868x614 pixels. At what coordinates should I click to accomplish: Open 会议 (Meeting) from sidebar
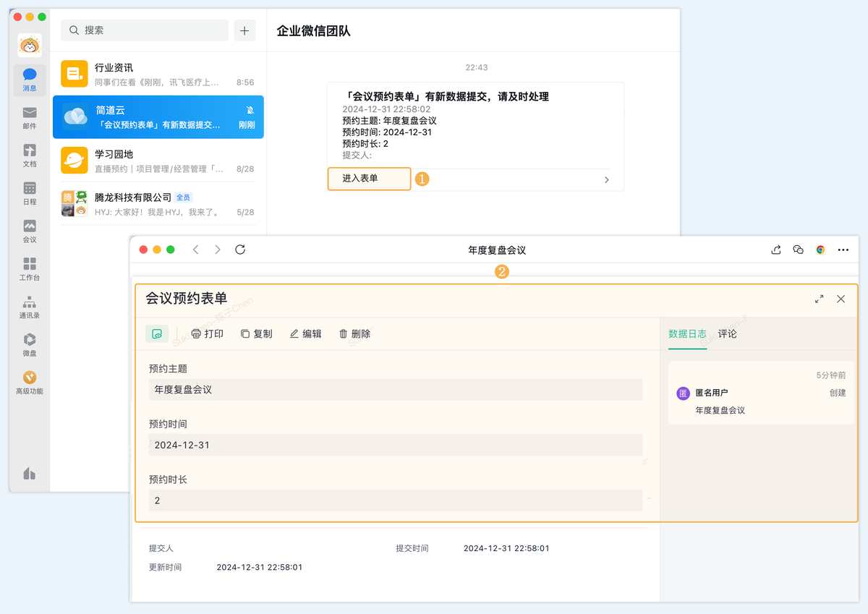pos(30,231)
